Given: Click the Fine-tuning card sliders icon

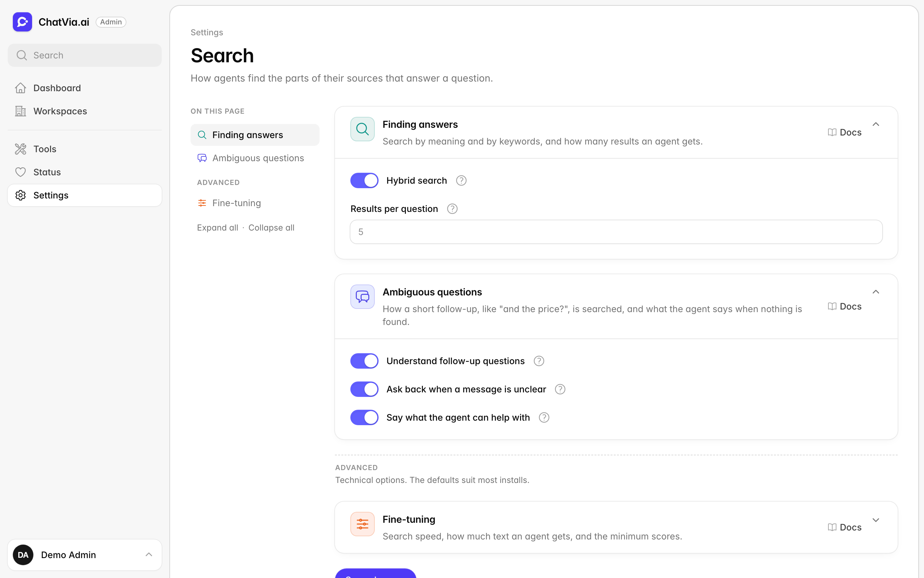Looking at the screenshot, I should coord(362,524).
